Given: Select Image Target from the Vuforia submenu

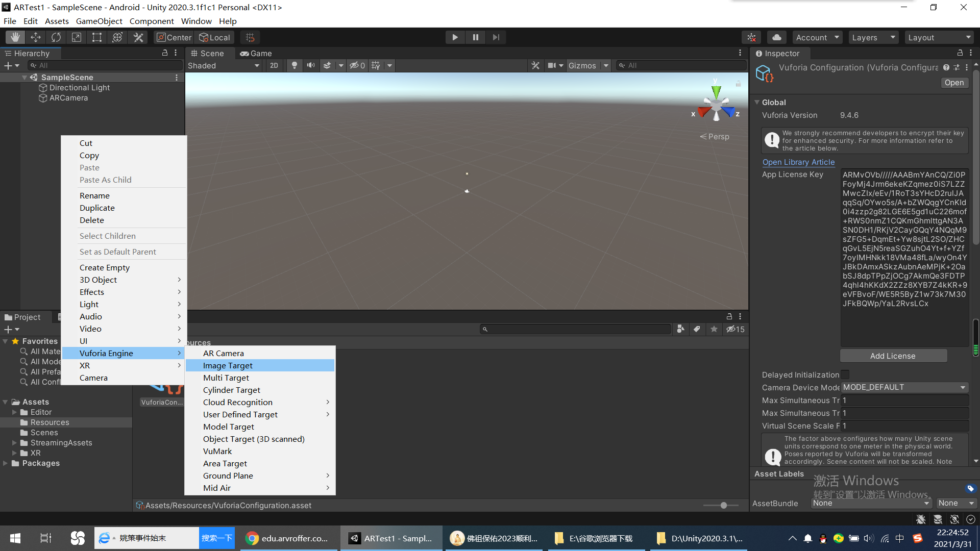Looking at the screenshot, I should coord(228,365).
